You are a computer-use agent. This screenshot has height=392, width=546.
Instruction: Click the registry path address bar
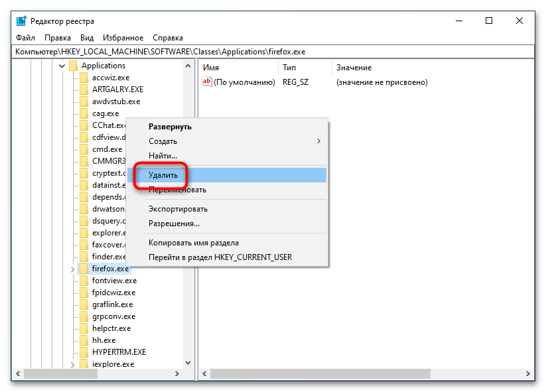265,51
